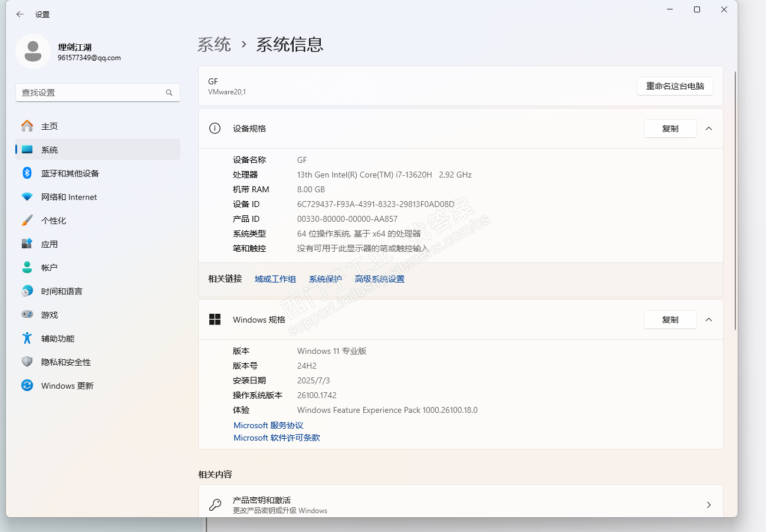Click the Privacy (隐私和安全性) shield icon
This screenshot has height=532, width=766.
(27, 362)
